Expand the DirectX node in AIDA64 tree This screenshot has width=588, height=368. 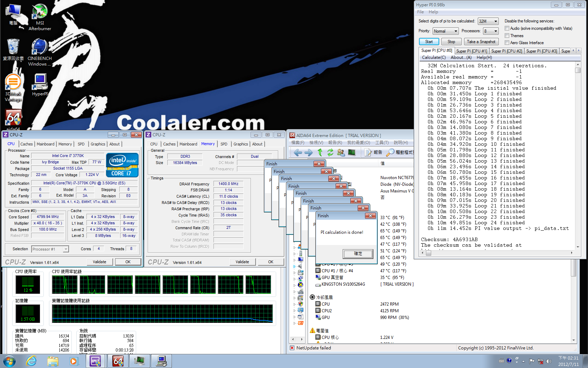tap(294, 285)
